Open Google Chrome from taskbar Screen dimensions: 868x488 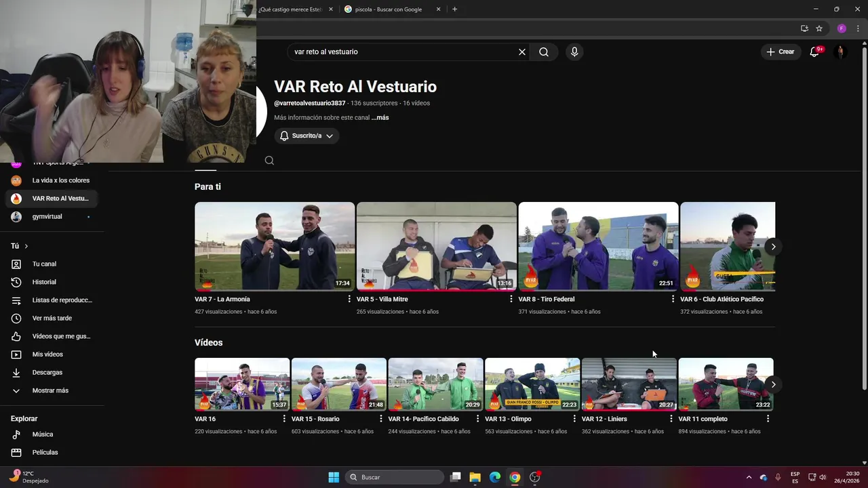[515, 477]
